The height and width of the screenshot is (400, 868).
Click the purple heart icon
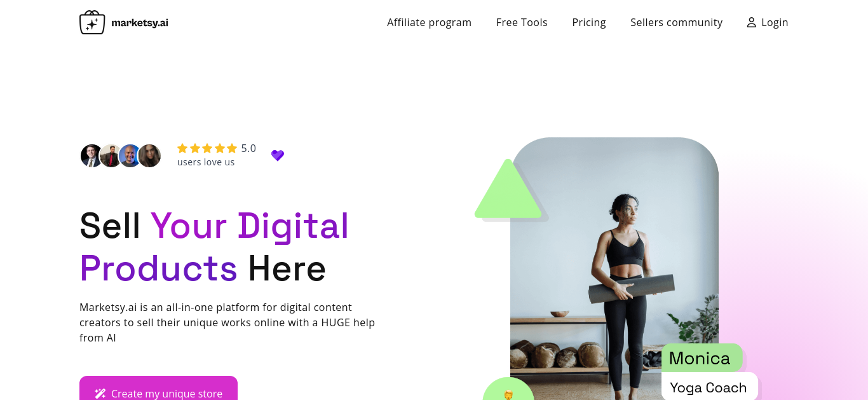coord(278,155)
